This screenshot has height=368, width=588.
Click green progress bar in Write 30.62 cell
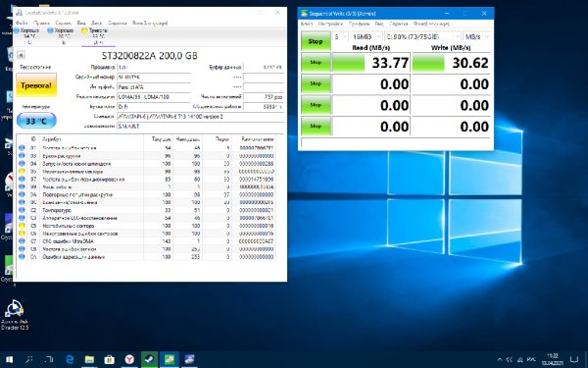point(428,63)
